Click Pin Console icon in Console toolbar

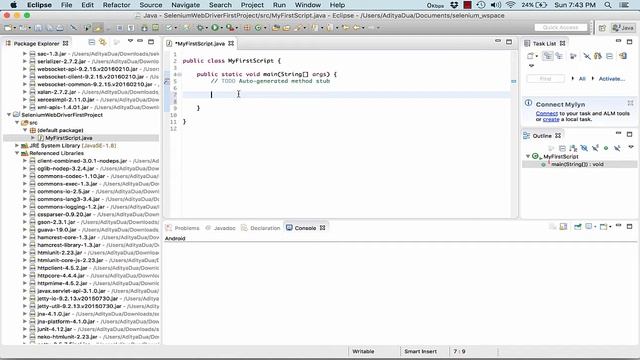point(578,227)
